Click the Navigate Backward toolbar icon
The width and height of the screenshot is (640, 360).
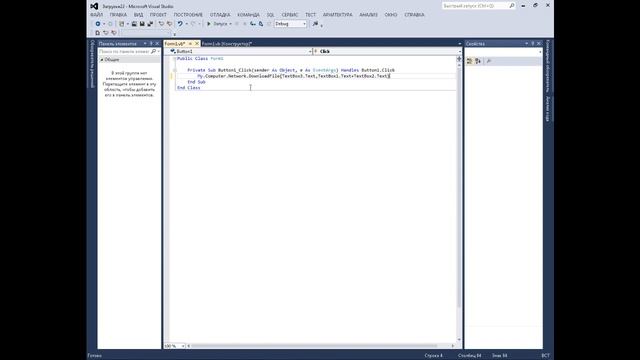click(x=98, y=24)
